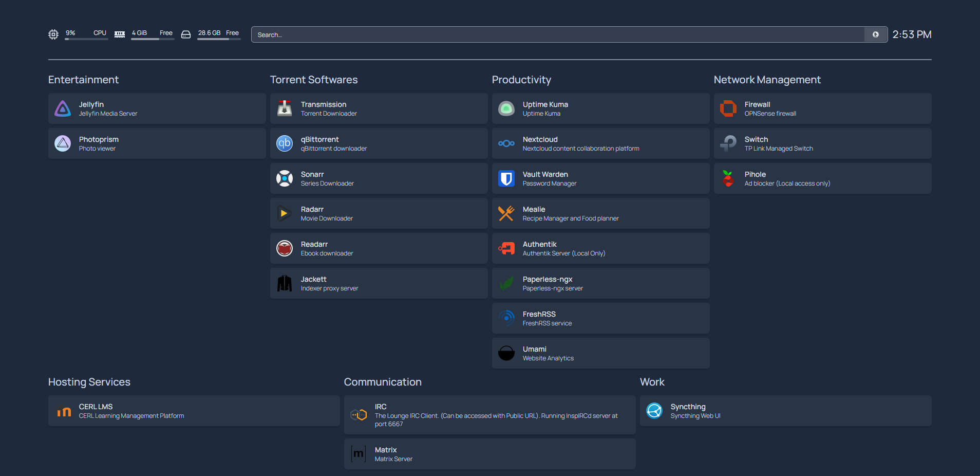
Task: Open the Vault Warden title link
Action: tap(545, 174)
